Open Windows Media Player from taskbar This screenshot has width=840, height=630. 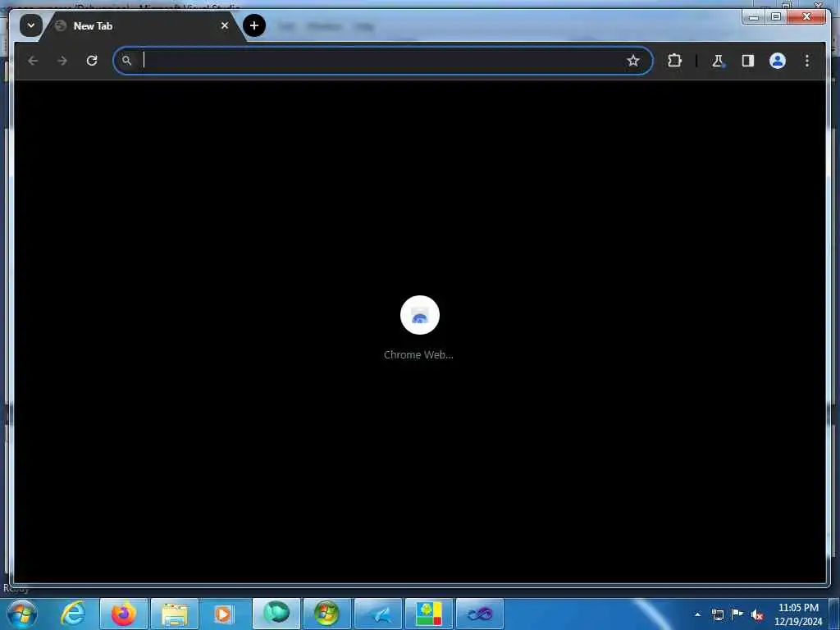pos(225,614)
